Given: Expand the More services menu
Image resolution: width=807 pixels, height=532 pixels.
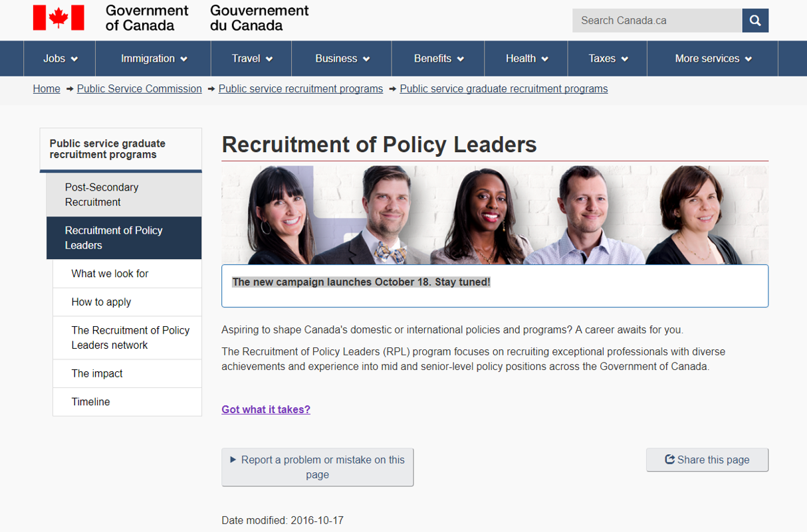Looking at the screenshot, I should click(713, 58).
